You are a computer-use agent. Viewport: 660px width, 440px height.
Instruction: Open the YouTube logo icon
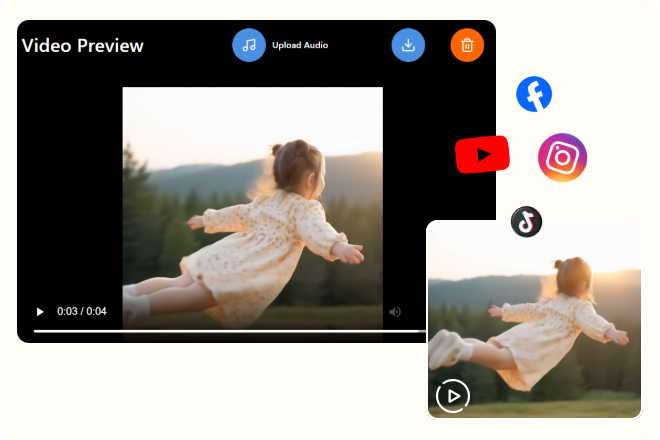[x=482, y=155]
